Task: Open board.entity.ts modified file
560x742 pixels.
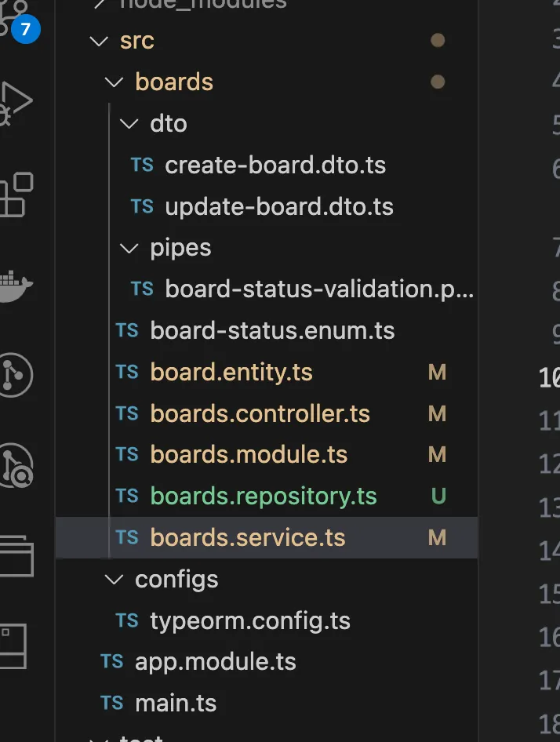Action: tap(231, 373)
